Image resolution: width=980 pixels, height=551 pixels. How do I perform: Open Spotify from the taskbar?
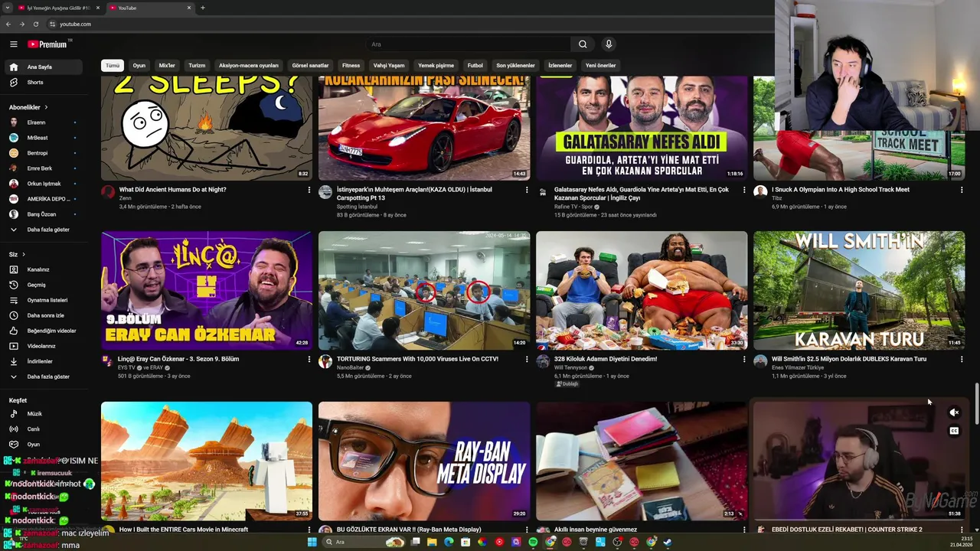[x=533, y=542]
